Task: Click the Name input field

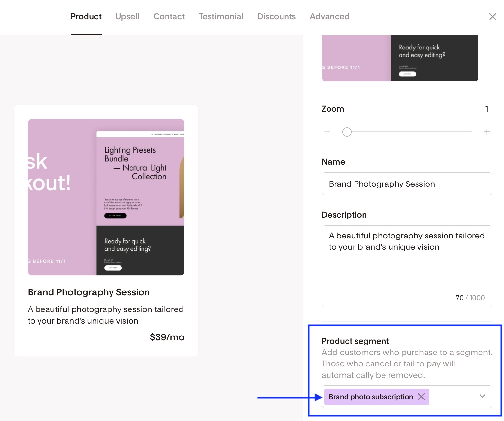Action: click(407, 184)
